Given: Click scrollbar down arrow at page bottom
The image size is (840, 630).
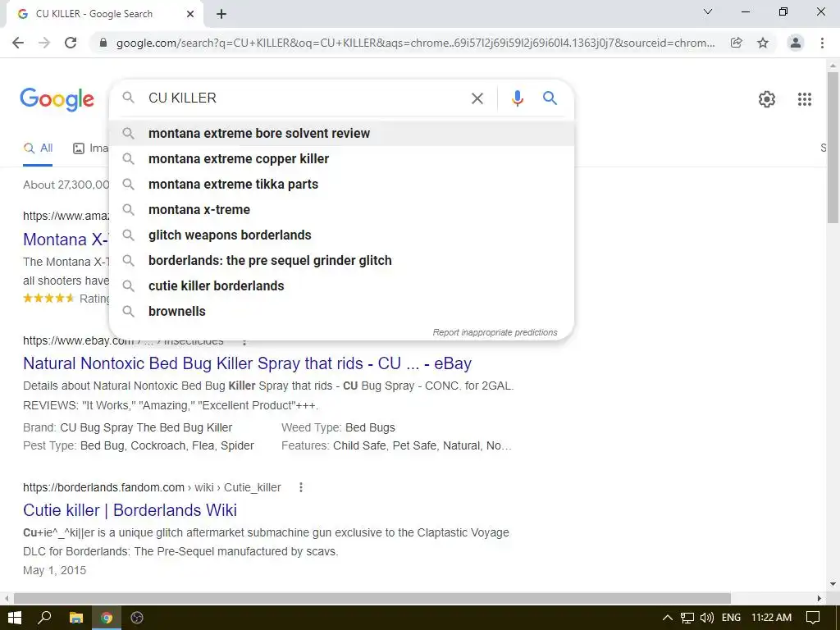Looking at the screenshot, I should [833, 584].
